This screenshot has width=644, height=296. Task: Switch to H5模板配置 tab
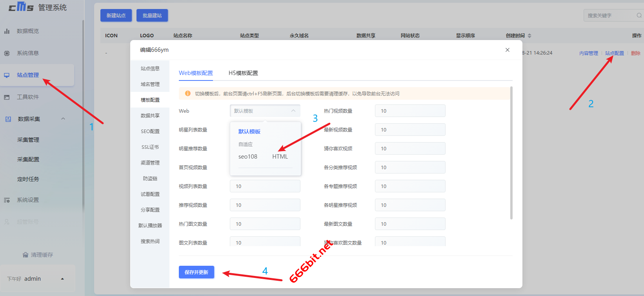(243, 73)
